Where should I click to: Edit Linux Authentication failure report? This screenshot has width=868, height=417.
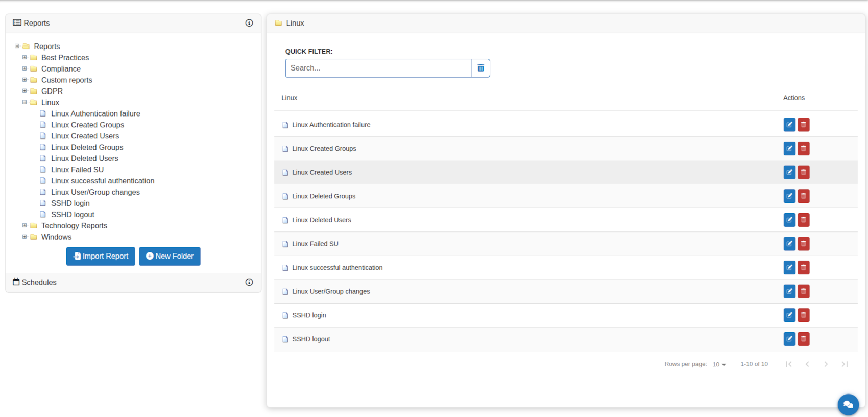[789, 125]
